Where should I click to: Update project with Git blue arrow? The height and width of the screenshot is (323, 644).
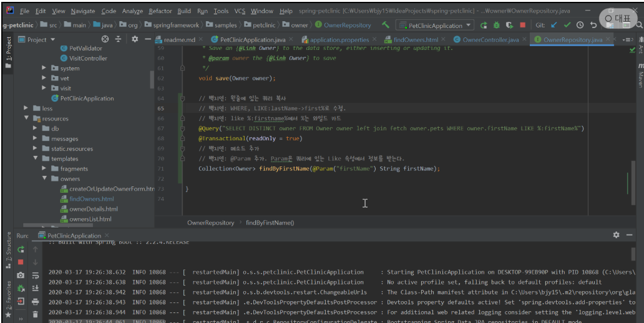pyautogui.click(x=554, y=25)
